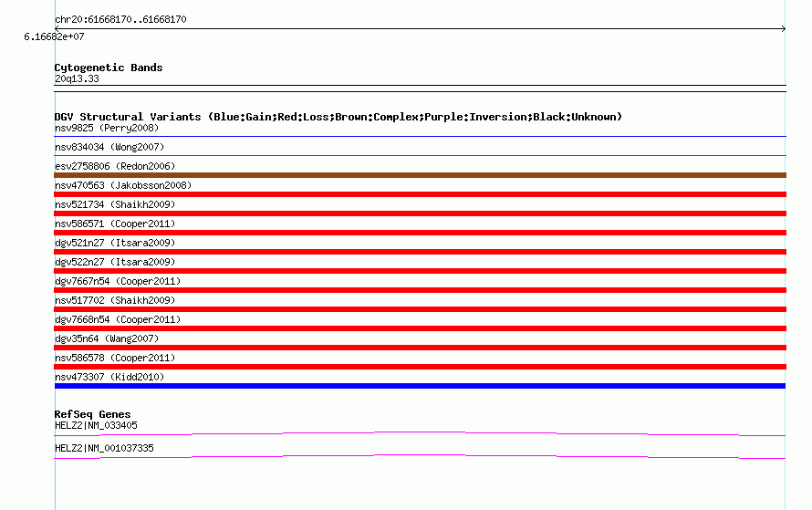Select the red bar under dgv7667n54
Viewport: 812px width, 510px height.
point(420,290)
